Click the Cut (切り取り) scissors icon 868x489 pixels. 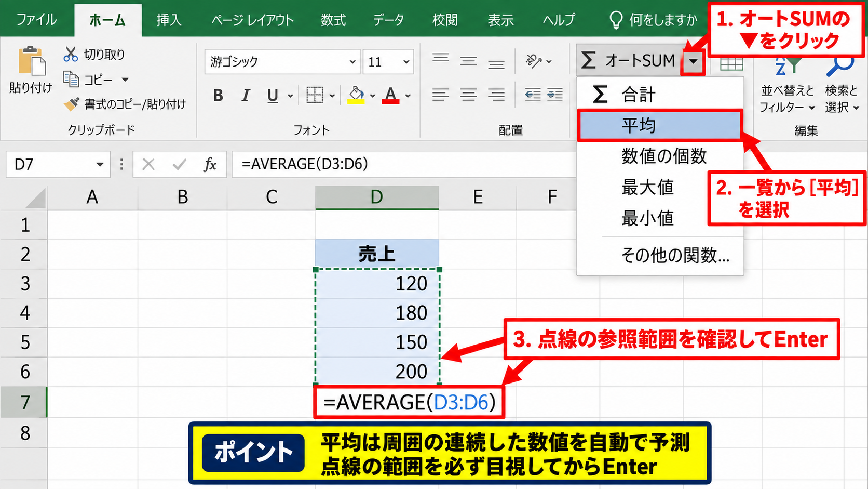(70, 54)
